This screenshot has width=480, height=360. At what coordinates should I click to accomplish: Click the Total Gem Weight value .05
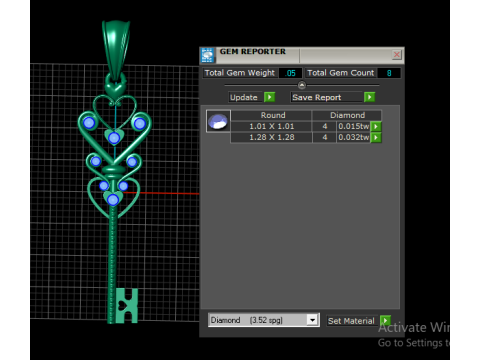pyautogui.click(x=290, y=73)
